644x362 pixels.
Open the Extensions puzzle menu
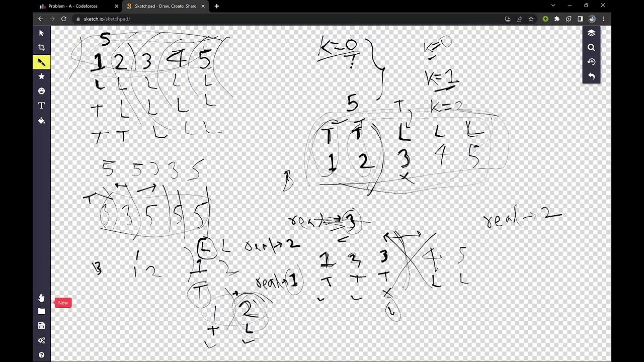click(557, 19)
